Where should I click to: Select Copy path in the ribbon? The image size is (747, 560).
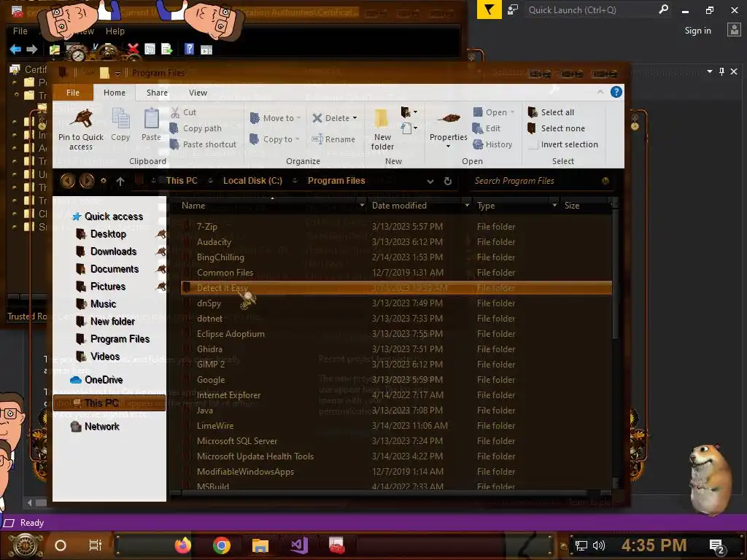(196, 128)
